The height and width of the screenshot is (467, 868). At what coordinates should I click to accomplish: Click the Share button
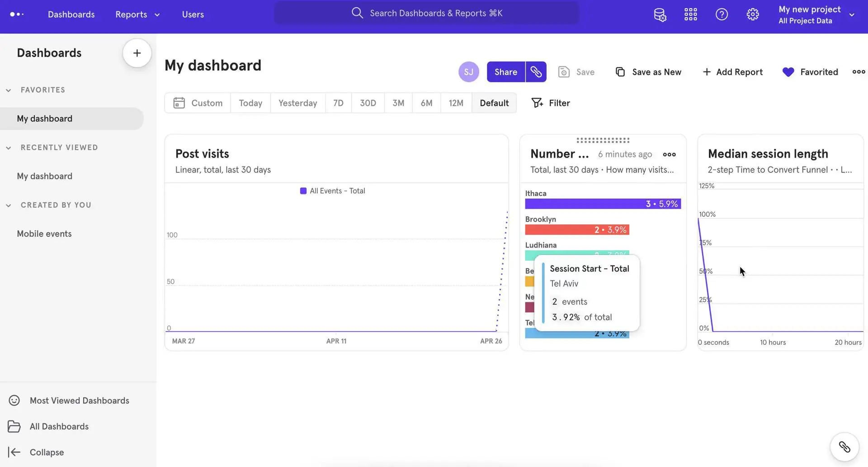505,71
